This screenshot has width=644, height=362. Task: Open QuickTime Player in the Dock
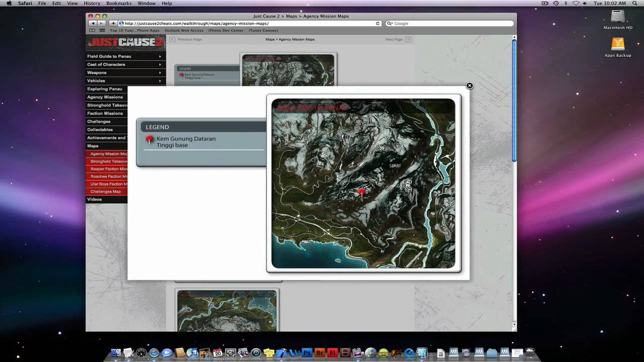[x=409, y=353]
